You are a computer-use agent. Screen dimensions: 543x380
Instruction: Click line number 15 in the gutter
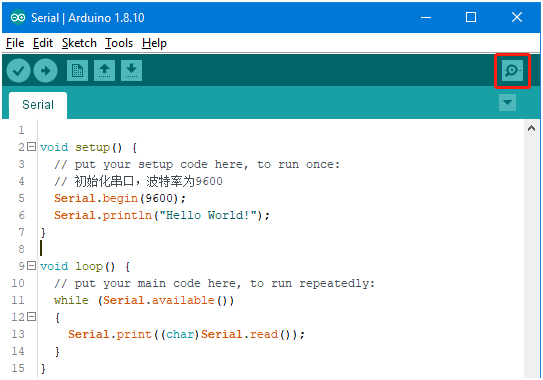(18, 368)
